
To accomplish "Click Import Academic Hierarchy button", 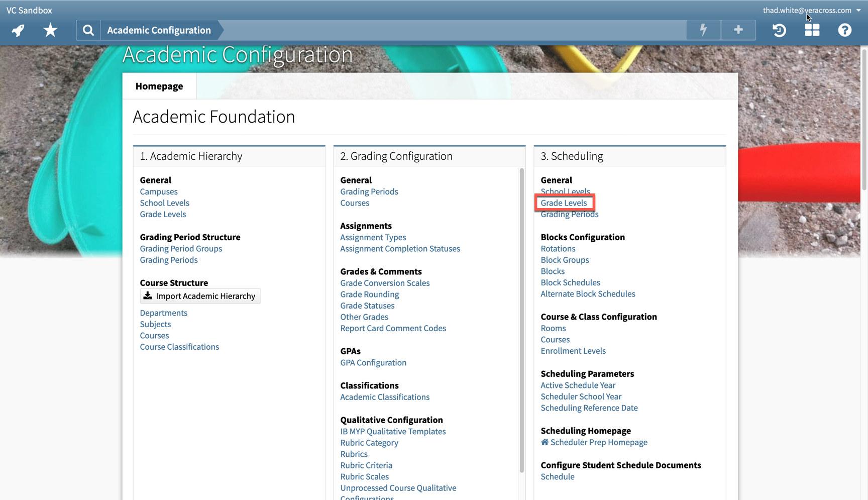I will tap(200, 296).
